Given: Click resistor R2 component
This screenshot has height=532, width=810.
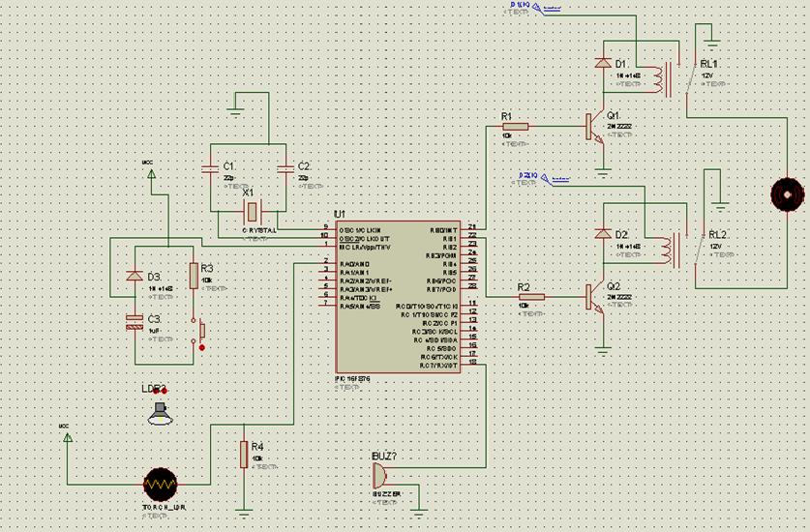Looking at the screenshot, I should (531, 297).
